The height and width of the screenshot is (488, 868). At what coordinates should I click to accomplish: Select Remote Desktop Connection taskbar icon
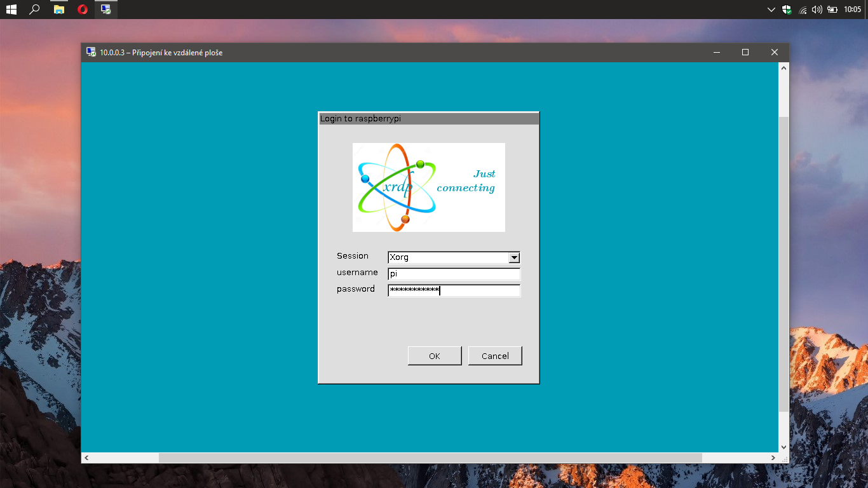(x=106, y=10)
